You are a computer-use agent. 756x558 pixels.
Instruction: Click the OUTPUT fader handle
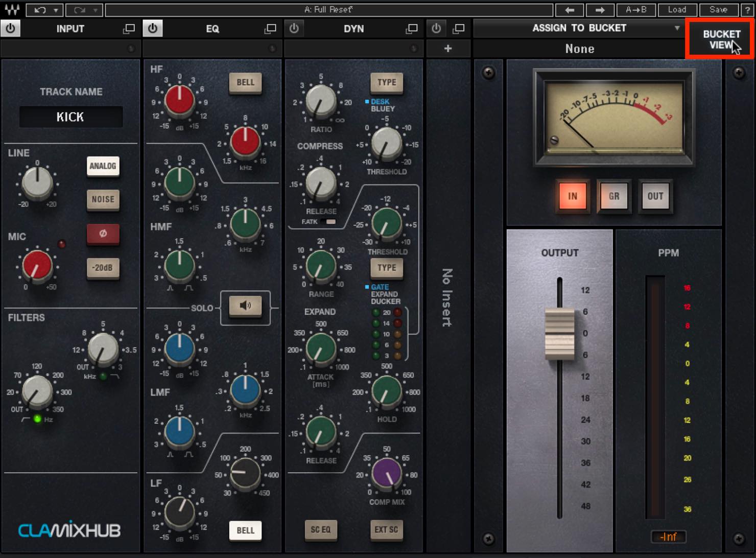click(x=559, y=334)
